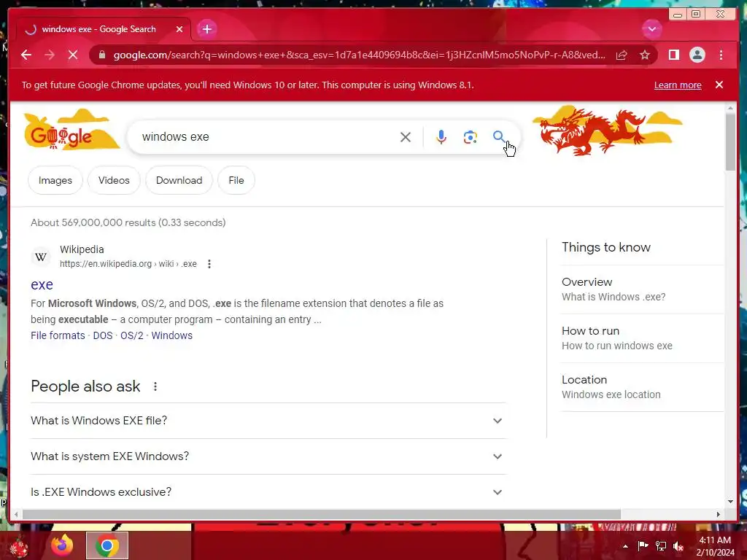747x560 pixels.
Task: Open the 'File formats' sitelink
Action: click(x=58, y=335)
